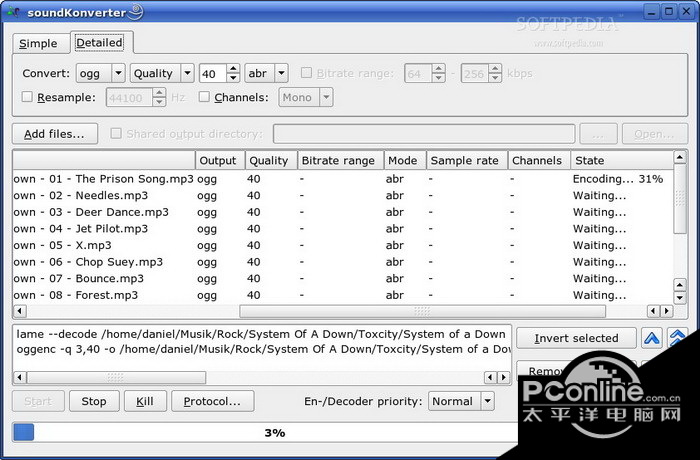Image resolution: width=700 pixels, height=460 pixels.
Task: Sort by the Quality column header
Action: pos(271,161)
